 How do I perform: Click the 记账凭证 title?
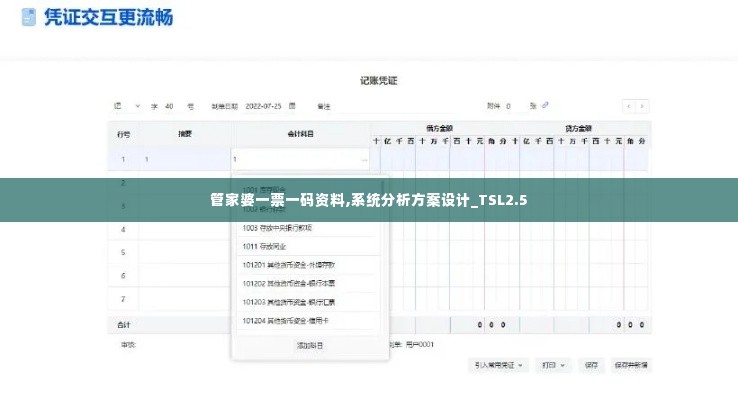(x=379, y=81)
